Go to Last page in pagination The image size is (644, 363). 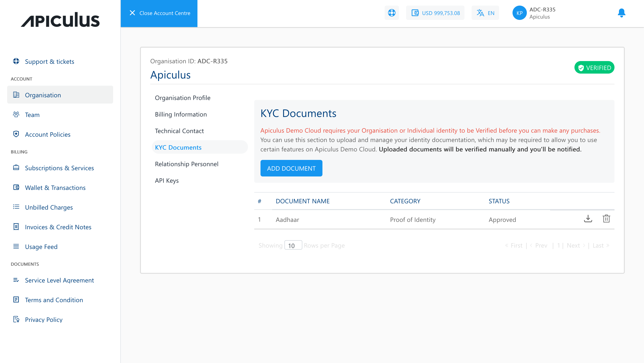tap(601, 246)
